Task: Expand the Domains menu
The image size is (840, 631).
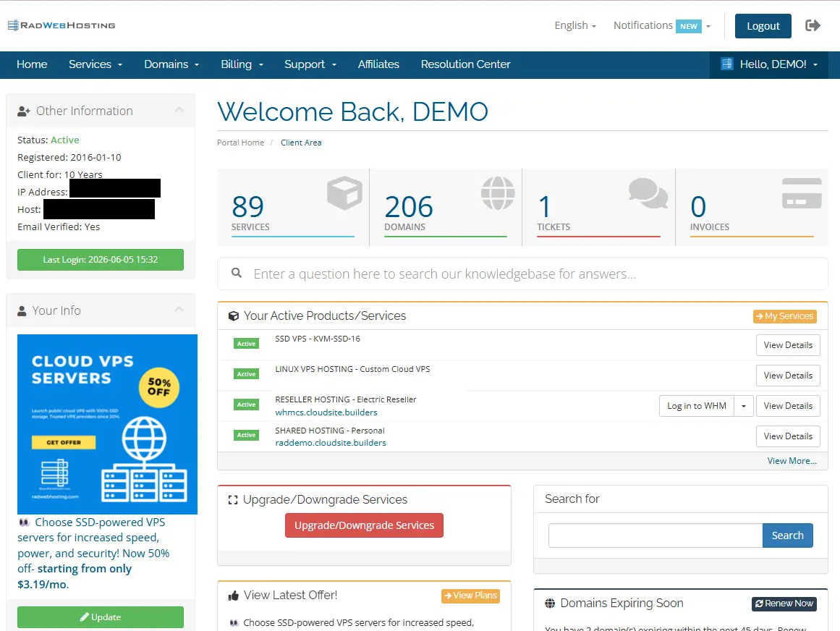Action: pos(171,64)
